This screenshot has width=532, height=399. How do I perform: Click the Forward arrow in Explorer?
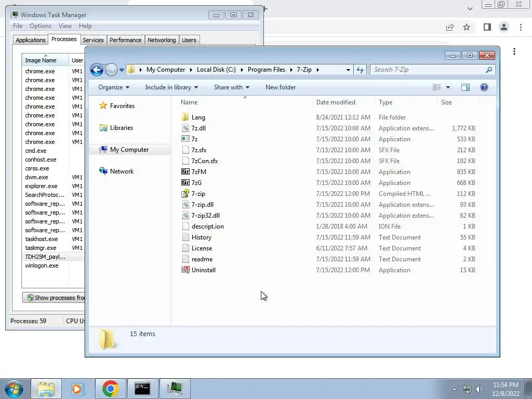111,70
